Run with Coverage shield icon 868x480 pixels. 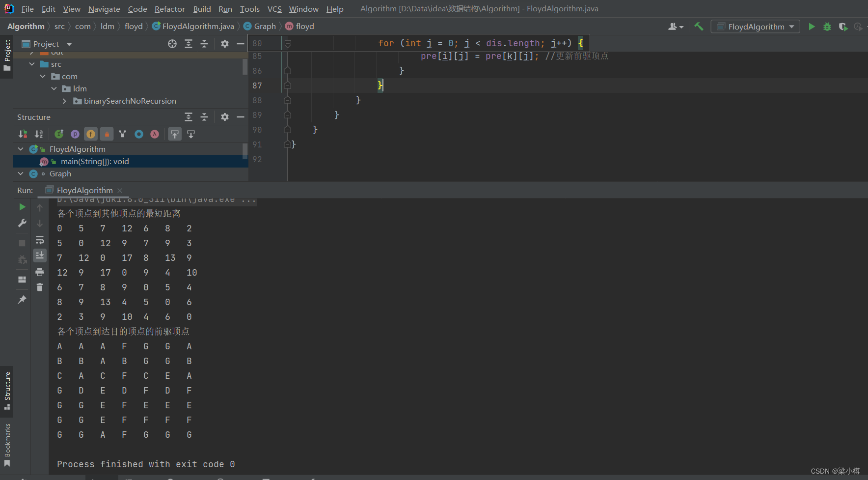tap(843, 27)
